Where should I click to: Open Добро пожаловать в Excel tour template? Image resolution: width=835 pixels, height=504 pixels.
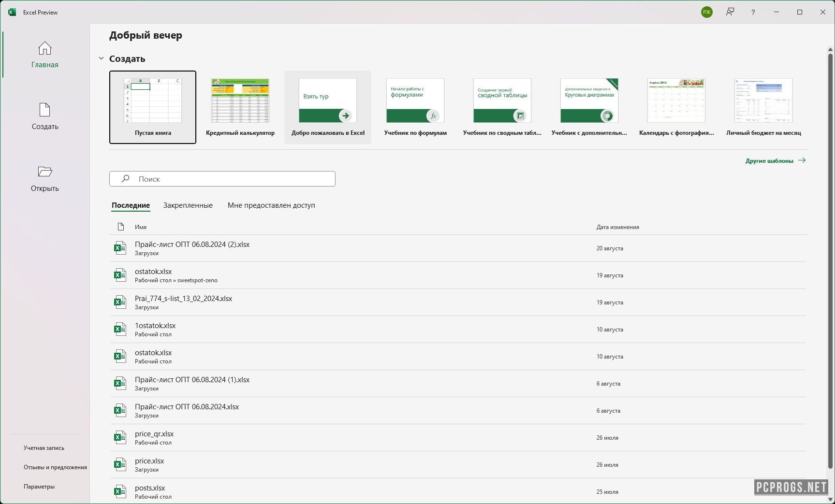tap(328, 107)
